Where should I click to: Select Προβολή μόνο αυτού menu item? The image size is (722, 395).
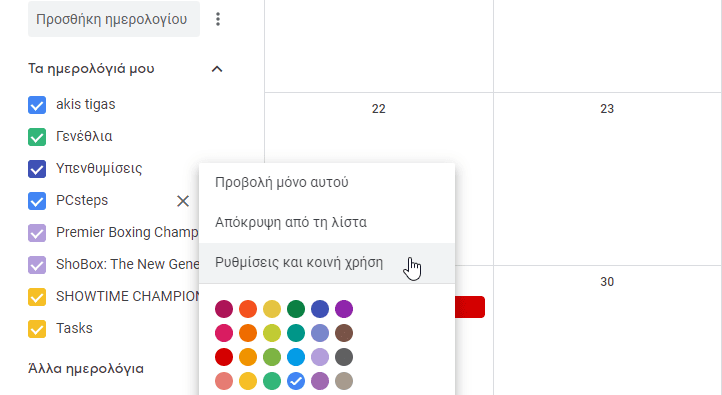pyautogui.click(x=327, y=182)
